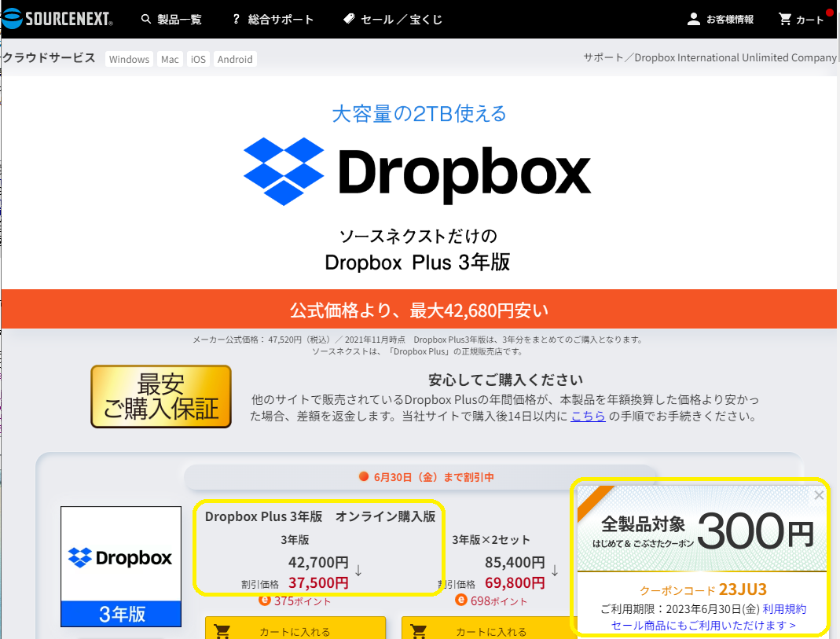Click the 6月30日（金）まで割引中 notice
The height and width of the screenshot is (639, 840).
click(x=427, y=477)
